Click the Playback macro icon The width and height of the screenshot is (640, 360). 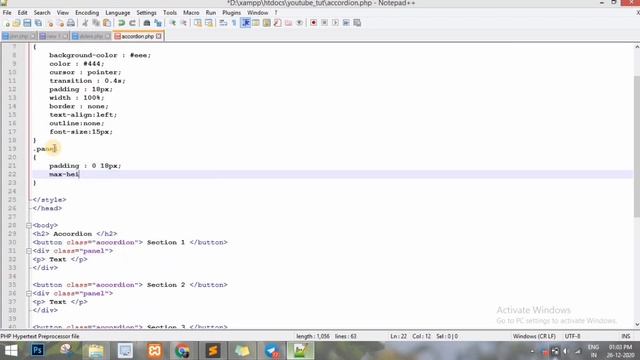[335, 23]
